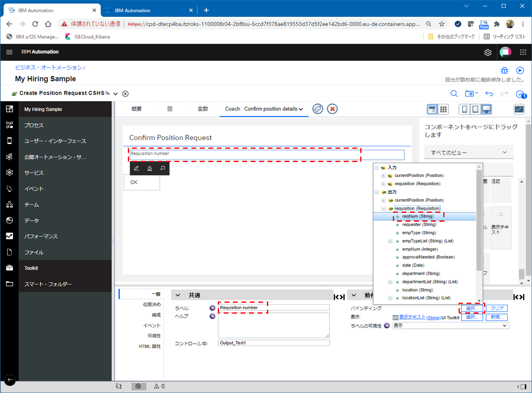Preview in tablet screen size

[476, 109]
